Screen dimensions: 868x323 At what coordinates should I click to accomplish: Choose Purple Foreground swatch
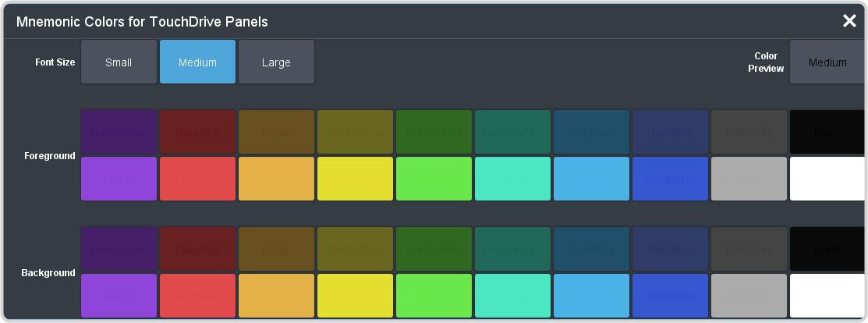[x=119, y=179]
